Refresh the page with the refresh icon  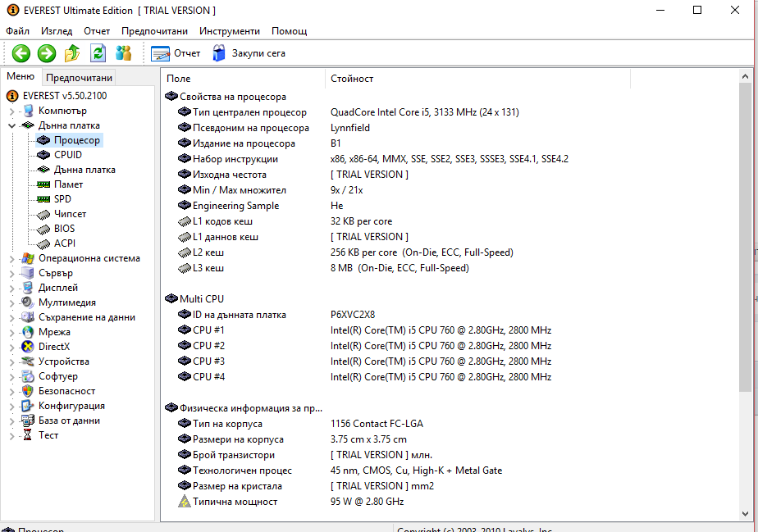point(98,53)
